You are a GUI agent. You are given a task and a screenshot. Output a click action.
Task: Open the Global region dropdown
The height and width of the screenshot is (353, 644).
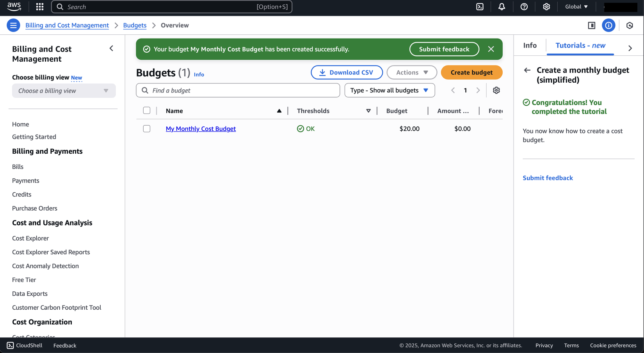576,7
